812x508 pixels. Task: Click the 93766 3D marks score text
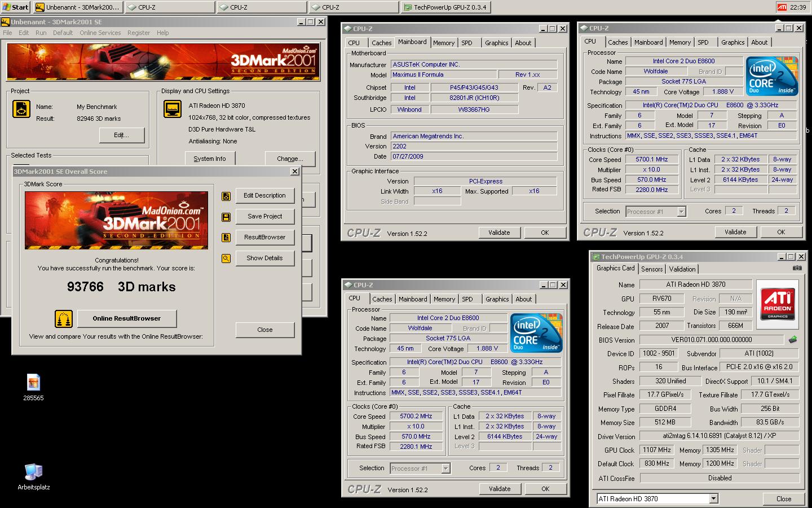click(121, 287)
